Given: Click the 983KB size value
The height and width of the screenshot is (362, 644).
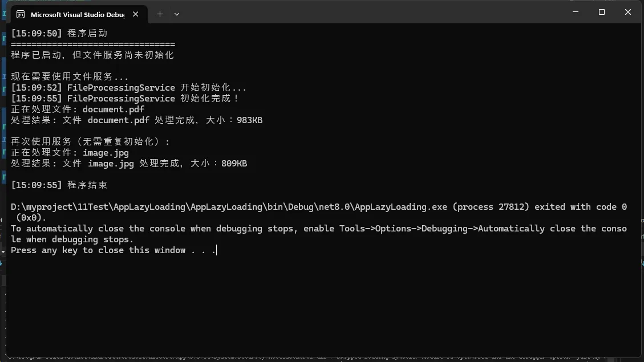Looking at the screenshot, I should click(x=249, y=120).
